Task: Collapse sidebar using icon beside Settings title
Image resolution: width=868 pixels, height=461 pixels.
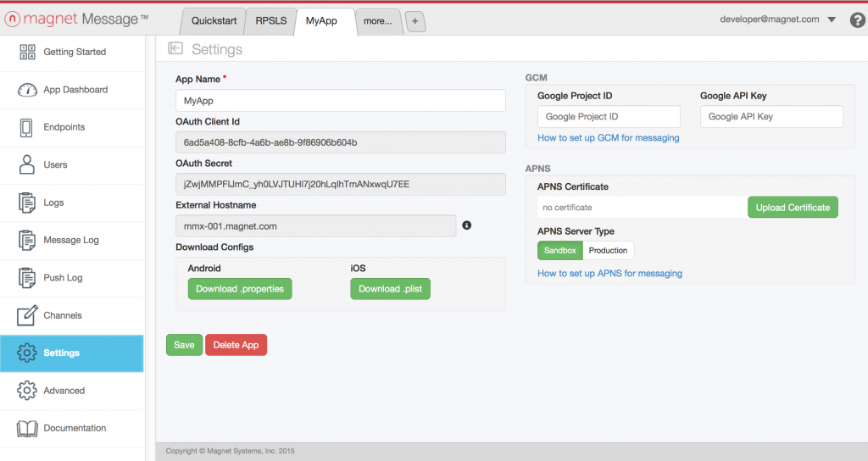Action: click(x=175, y=48)
